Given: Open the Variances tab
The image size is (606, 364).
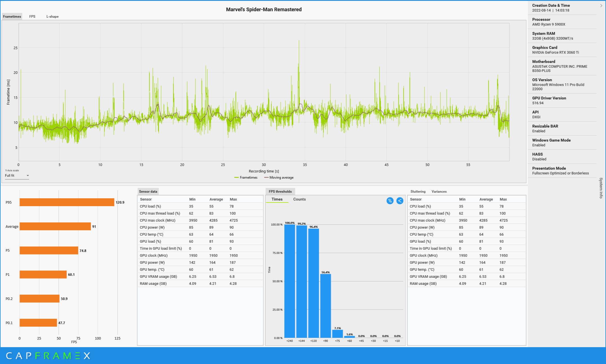Looking at the screenshot, I should (439, 192).
